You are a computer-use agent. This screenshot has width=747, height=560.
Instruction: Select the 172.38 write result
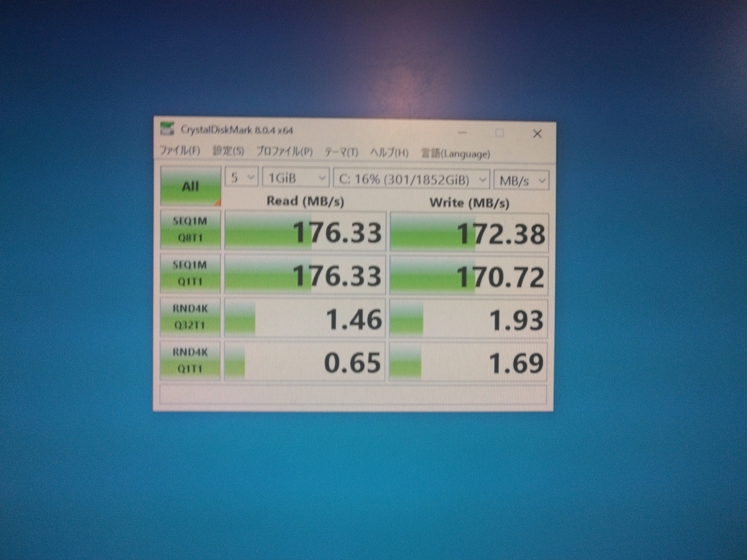[469, 232]
